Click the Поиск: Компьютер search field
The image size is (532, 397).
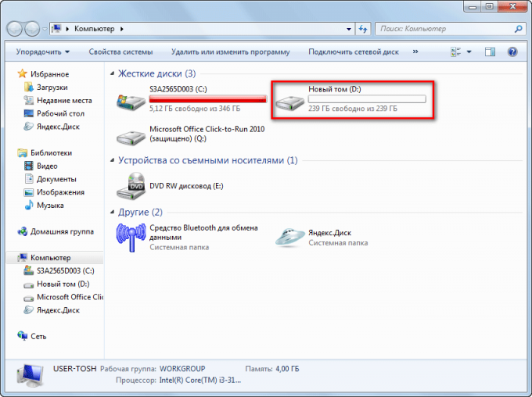pos(442,29)
